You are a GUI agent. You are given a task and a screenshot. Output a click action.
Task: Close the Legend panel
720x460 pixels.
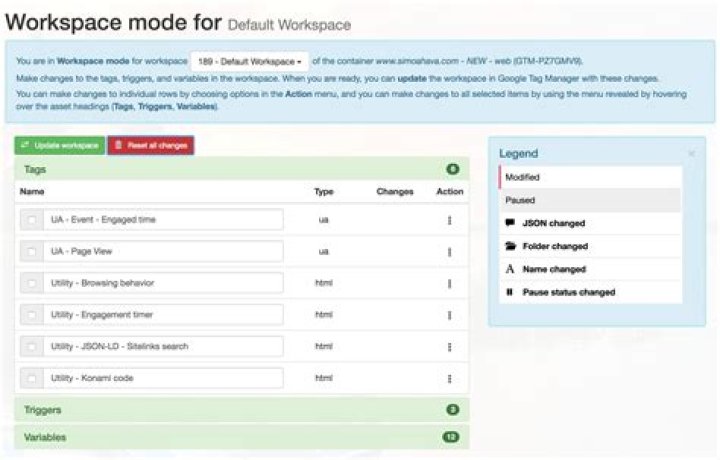(x=691, y=154)
